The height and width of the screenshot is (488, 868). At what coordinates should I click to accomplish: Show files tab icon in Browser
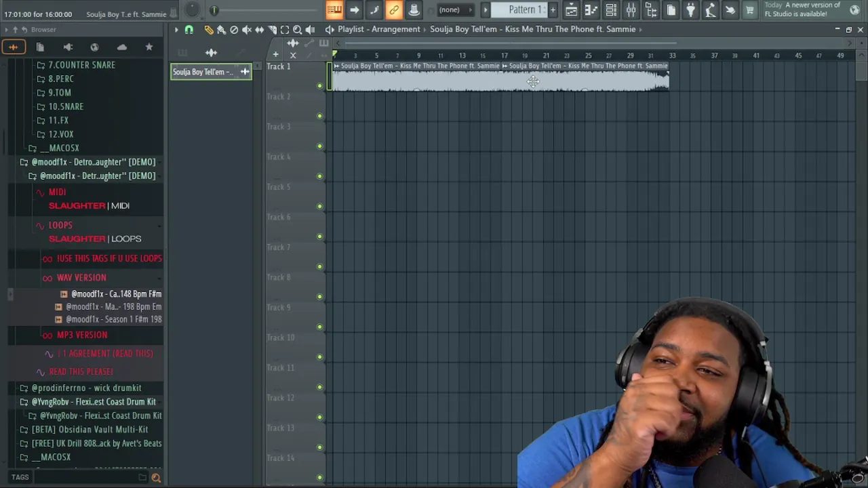tap(40, 47)
